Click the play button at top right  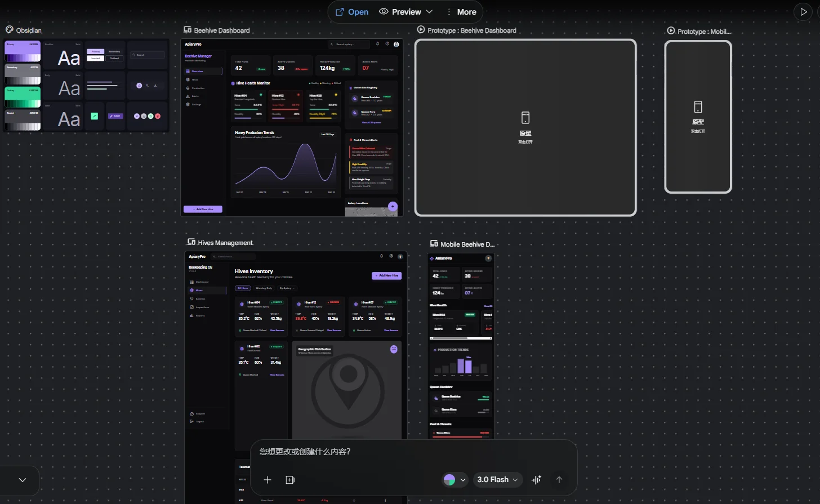[803, 12]
